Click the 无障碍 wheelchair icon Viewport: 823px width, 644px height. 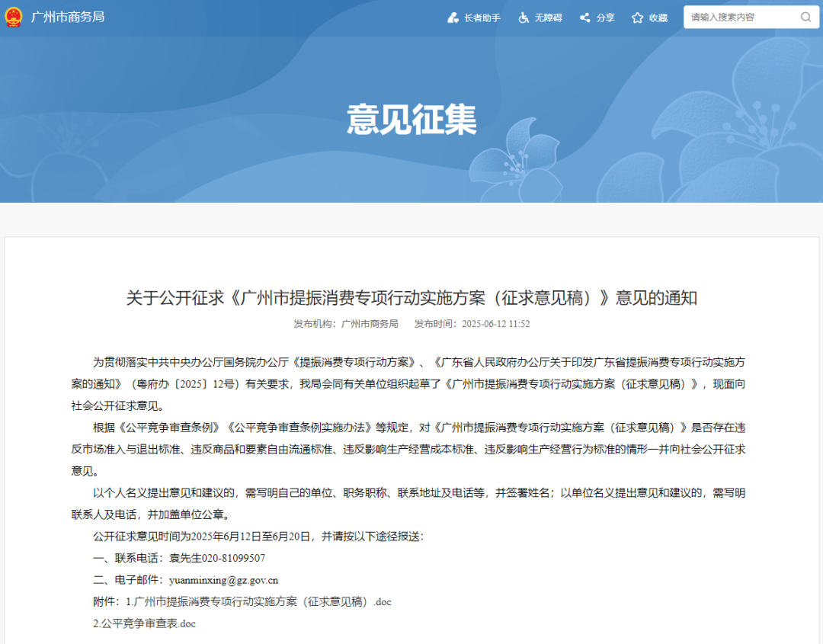pyautogui.click(x=524, y=18)
